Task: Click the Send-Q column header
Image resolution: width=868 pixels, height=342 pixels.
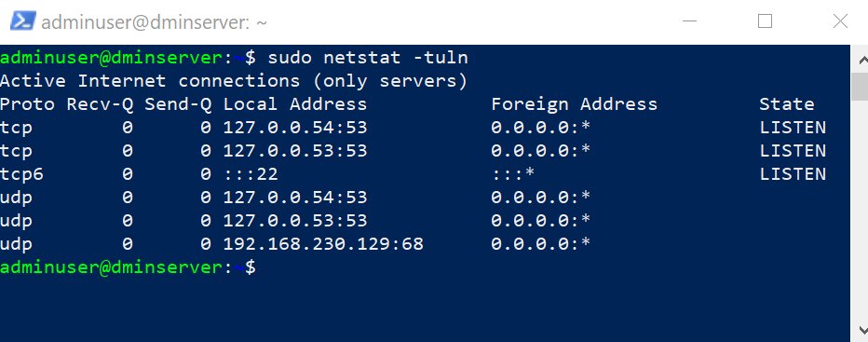Action: pyautogui.click(x=178, y=104)
